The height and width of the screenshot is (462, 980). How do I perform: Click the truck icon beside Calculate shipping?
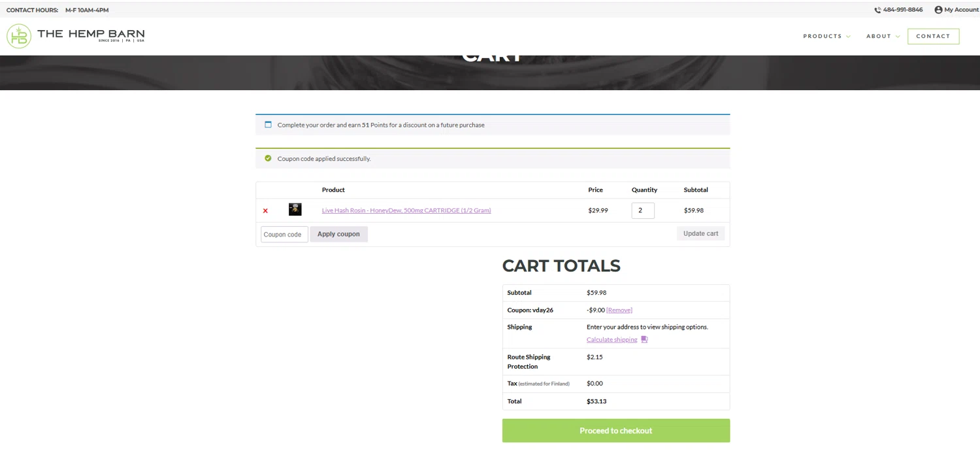tap(644, 339)
